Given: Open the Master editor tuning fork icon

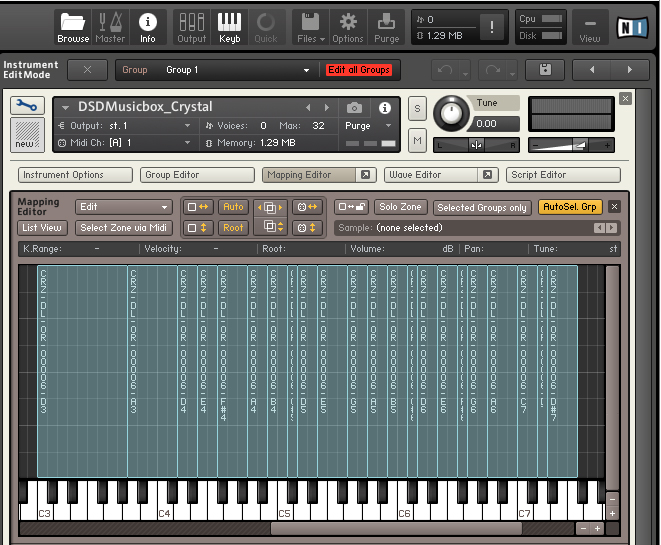Looking at the screenshot, I should click(x=110, y=27).
